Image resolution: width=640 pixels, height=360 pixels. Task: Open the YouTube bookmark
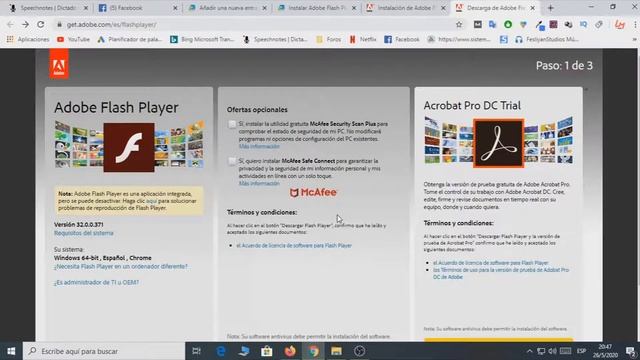[73, 40]
